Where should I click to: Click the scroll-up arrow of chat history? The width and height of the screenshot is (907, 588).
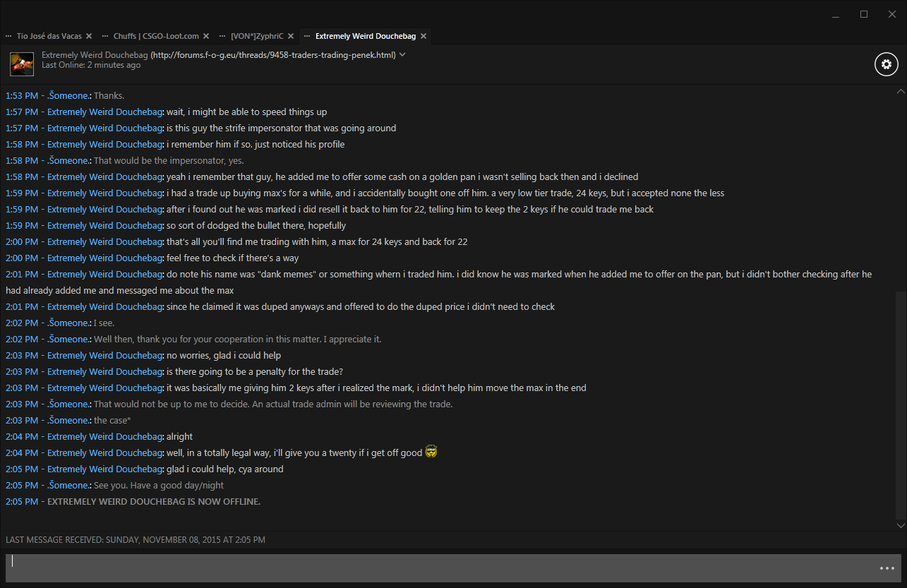pyautogui.click(x=900, y=92)
